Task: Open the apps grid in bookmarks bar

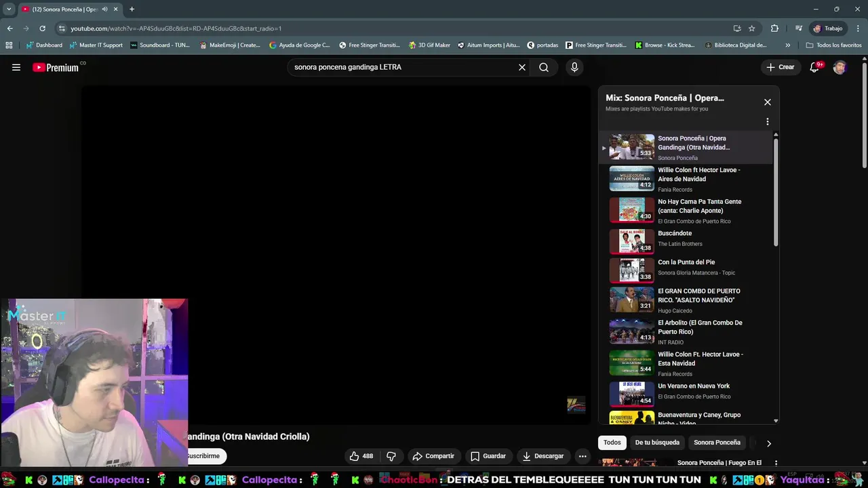Action: pos(9,45)
